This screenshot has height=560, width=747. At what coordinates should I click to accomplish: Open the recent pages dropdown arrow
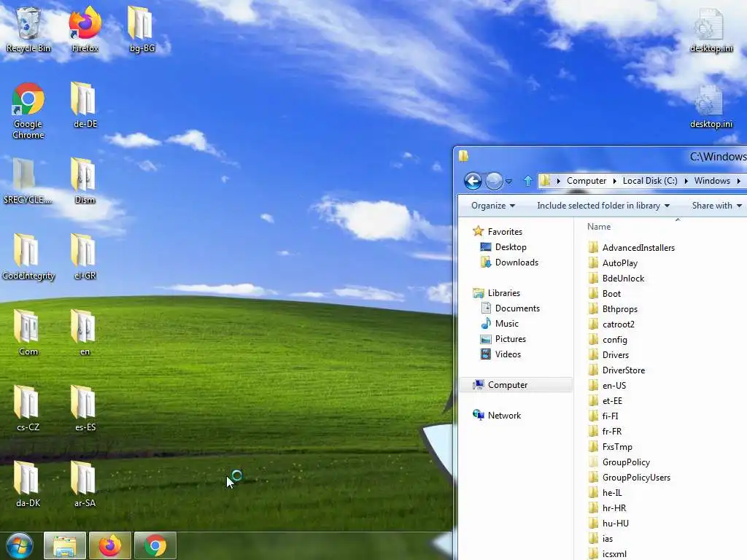point(508,182)
